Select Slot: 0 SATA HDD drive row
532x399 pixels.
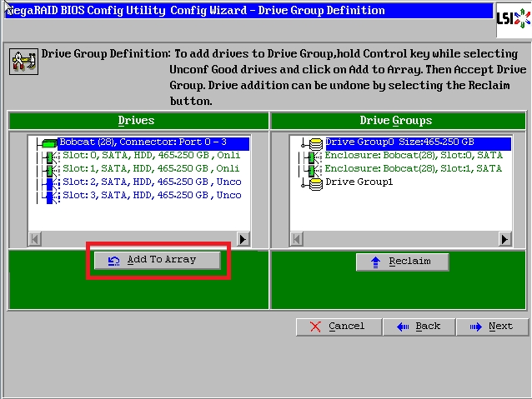pos(152,155)
